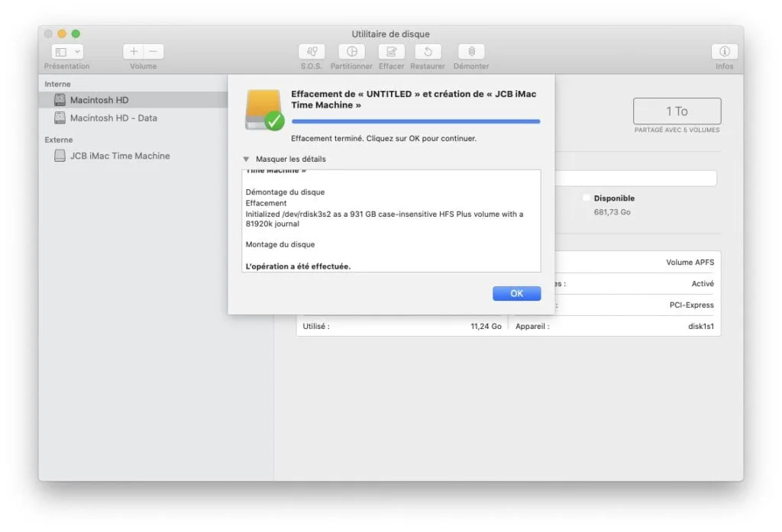
Task: Click the 1 To partition button
Action: [677, 111]
